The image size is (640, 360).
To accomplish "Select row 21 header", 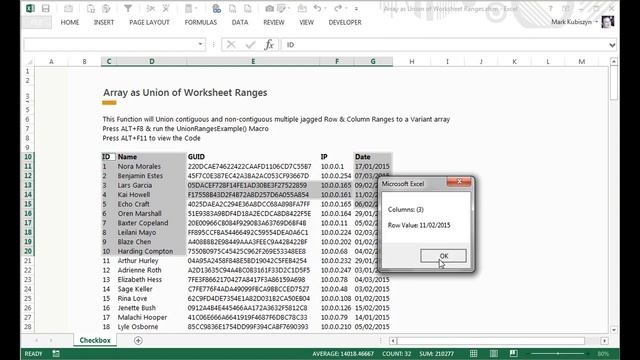I will tap(28, 260).
